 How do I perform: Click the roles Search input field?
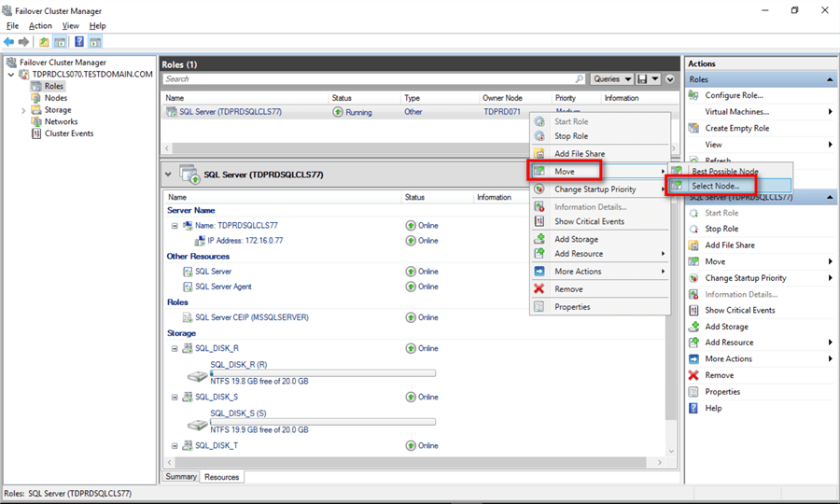coord(373,79)
